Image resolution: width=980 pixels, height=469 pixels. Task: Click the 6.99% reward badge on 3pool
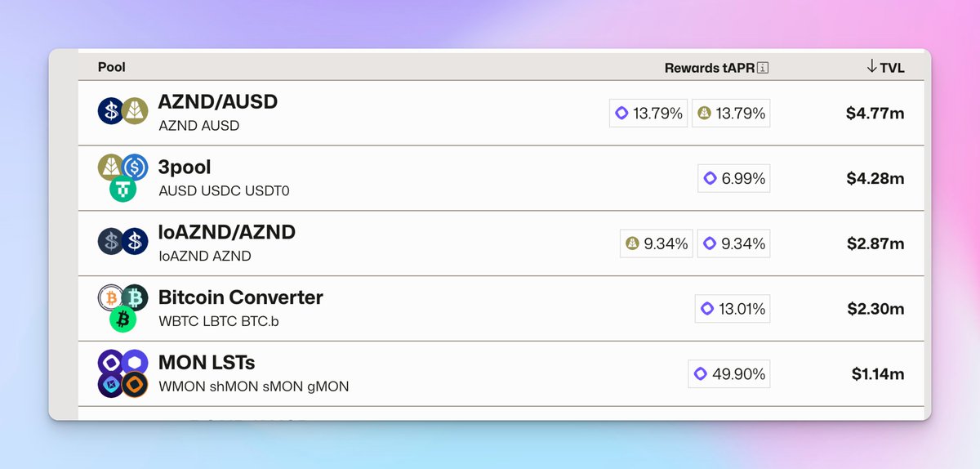click(x=733, y=179)
